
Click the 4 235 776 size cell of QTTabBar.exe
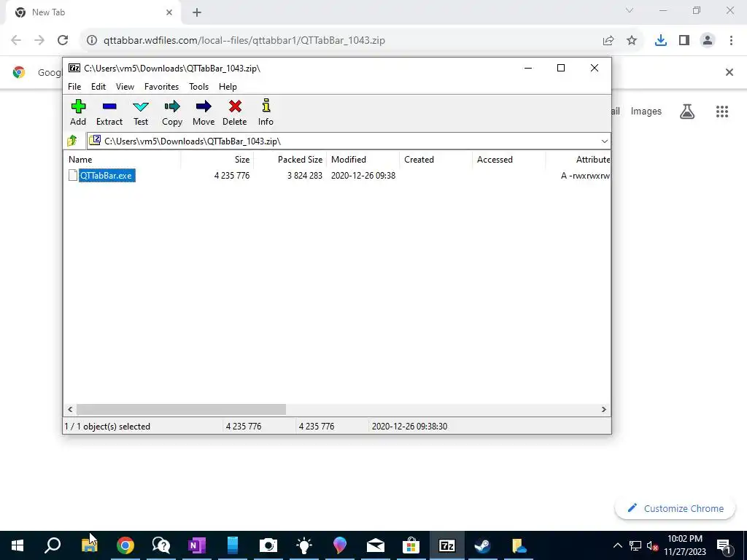[232, 176]
